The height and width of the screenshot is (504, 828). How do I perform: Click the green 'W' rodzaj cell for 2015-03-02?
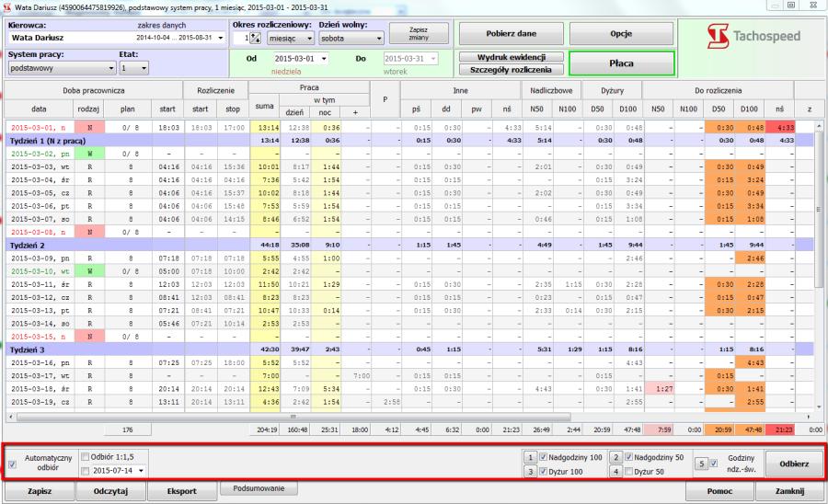[x=89, y=154]
